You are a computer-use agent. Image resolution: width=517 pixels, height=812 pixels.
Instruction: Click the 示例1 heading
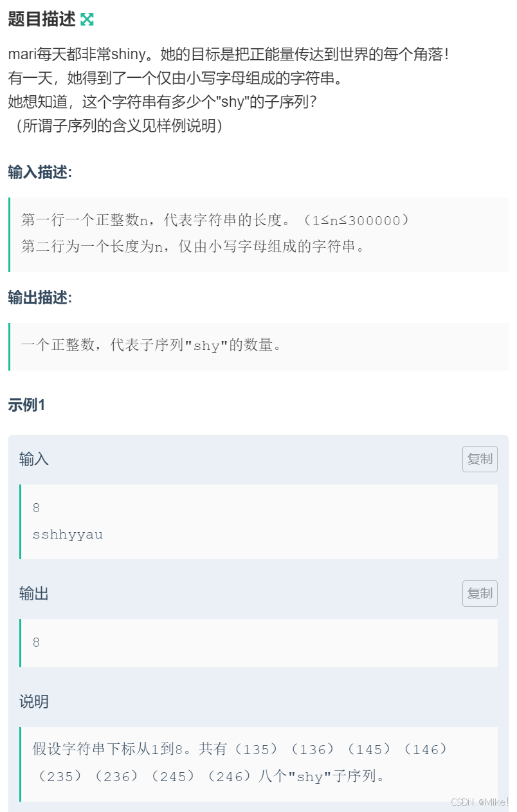26,405
